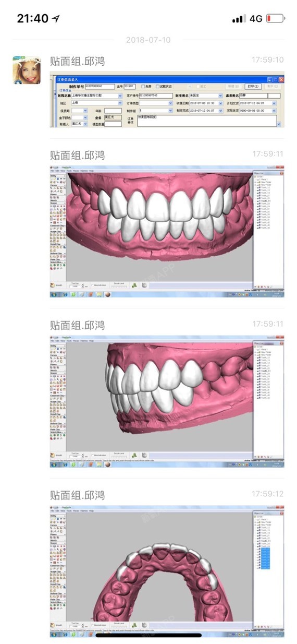Select Smooth tool icon in front-view teeth screenshot
The height and width of the screenshot is (644, 297).
53,285
